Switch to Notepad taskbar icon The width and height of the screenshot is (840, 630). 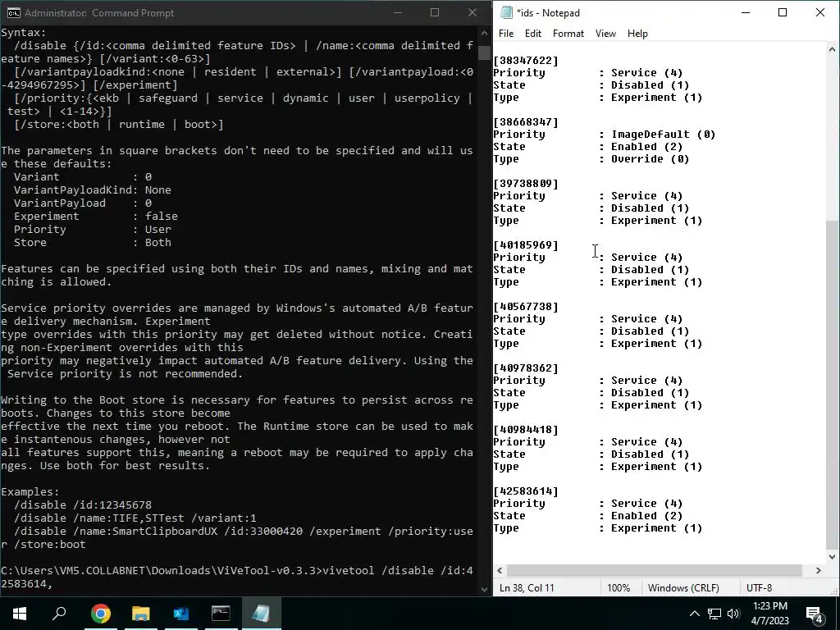point(261,613)
